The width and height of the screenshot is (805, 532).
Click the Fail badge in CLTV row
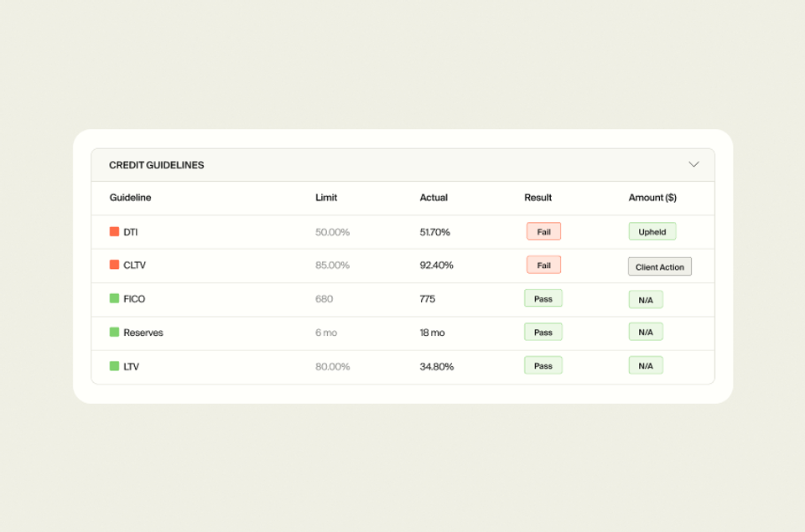coord(543,265)
